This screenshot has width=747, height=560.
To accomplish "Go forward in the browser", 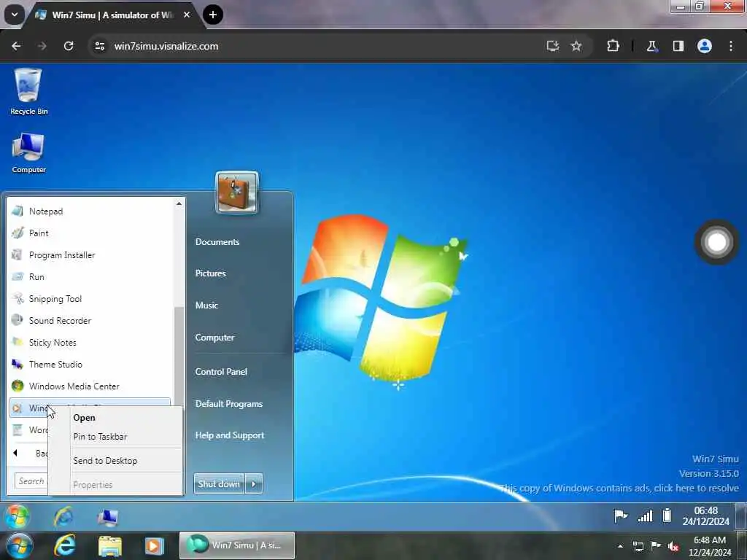I will pos(42,46).
